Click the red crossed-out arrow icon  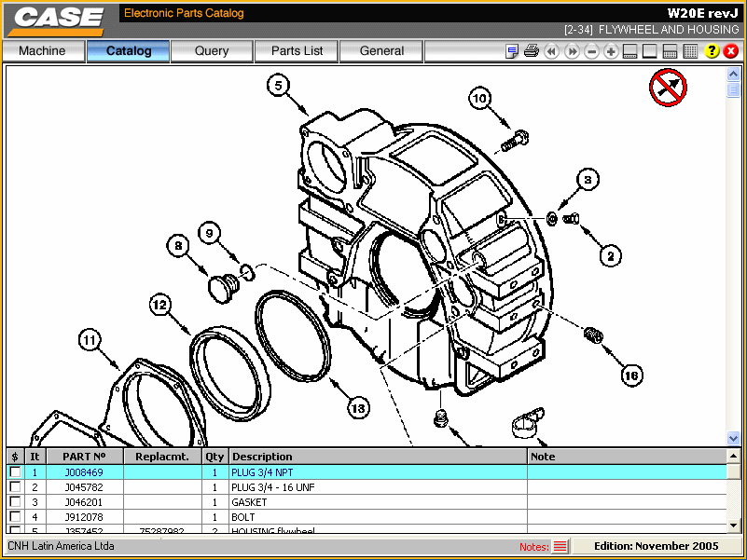click(668, 88)
